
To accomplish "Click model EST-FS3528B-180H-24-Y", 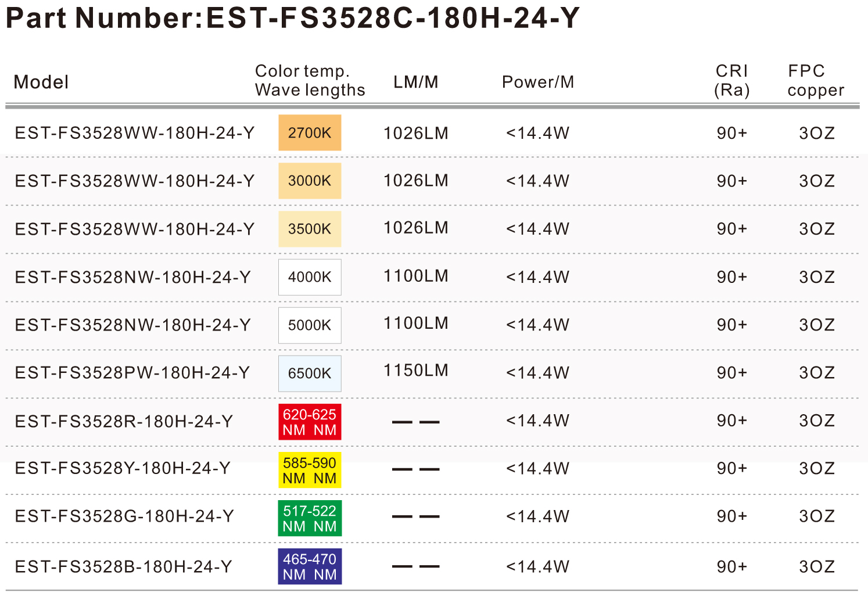I will click(124, 566).
